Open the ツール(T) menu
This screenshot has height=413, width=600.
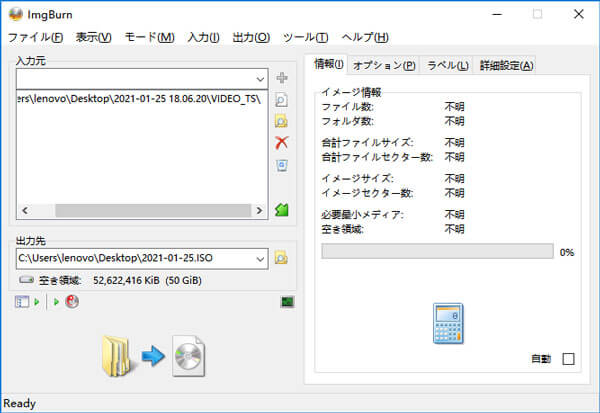(306, 38)
